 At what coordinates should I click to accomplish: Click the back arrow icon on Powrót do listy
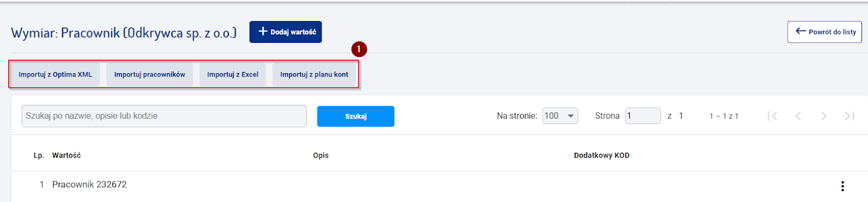(x=801, y=31)
